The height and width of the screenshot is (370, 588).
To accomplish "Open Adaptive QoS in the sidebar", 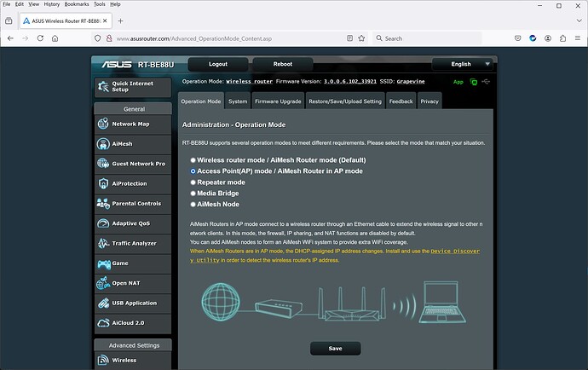I will 133,223.
